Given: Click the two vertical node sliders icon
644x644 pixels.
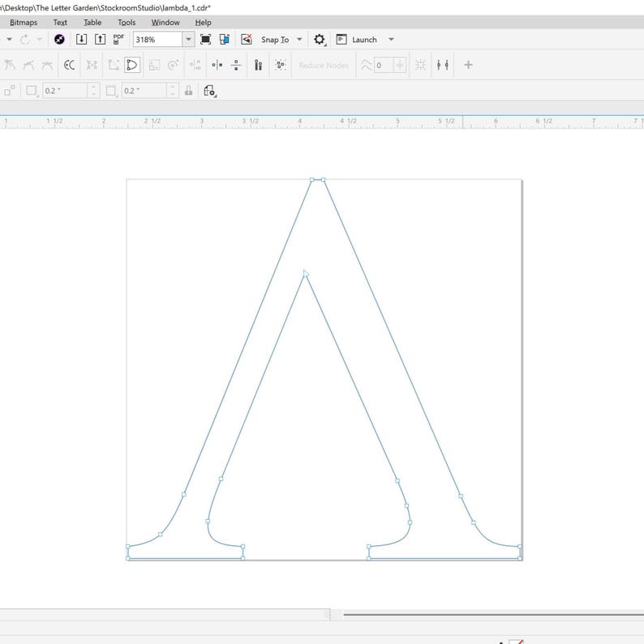Looking at the screenshot, I should (442, 65).
